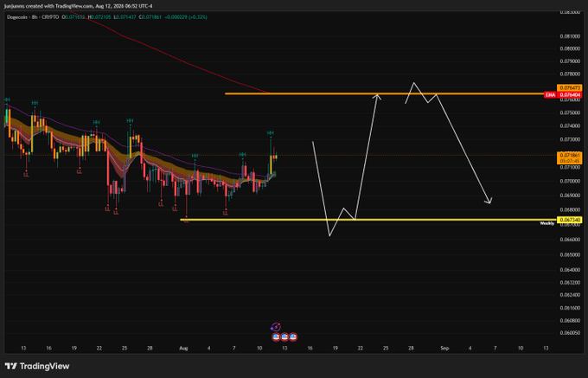Click the 8h interval in chart legend

(x=34, y=17)
